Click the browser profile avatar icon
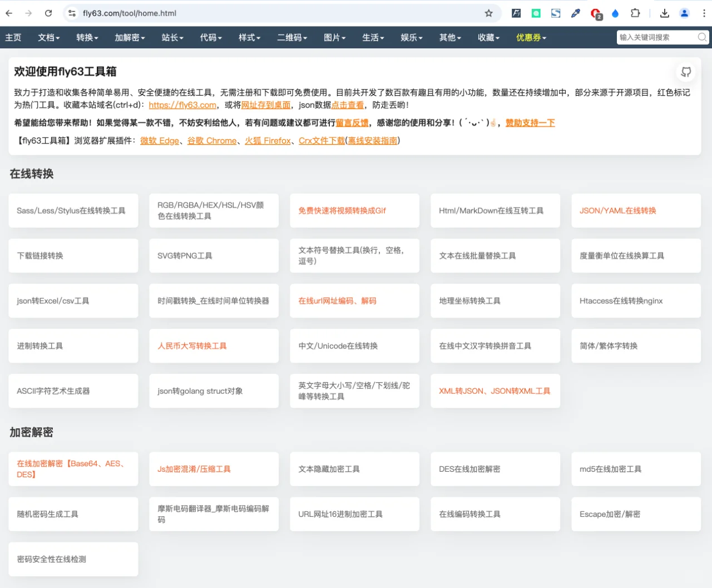 tap(684, 13)
